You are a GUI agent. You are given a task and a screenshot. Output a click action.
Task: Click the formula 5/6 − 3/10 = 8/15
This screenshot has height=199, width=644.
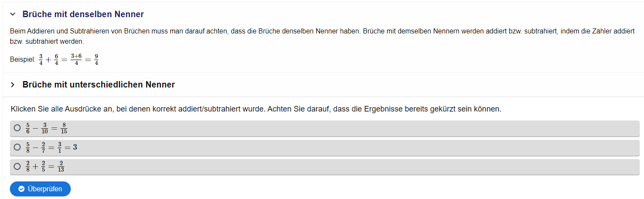point(46,128)
